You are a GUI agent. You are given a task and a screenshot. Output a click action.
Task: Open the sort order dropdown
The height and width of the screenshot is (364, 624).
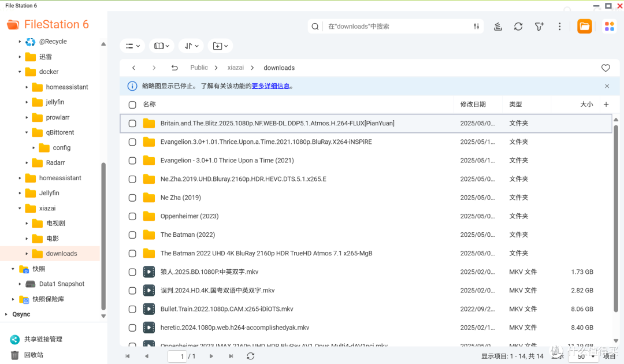click(x=191, y=46)
